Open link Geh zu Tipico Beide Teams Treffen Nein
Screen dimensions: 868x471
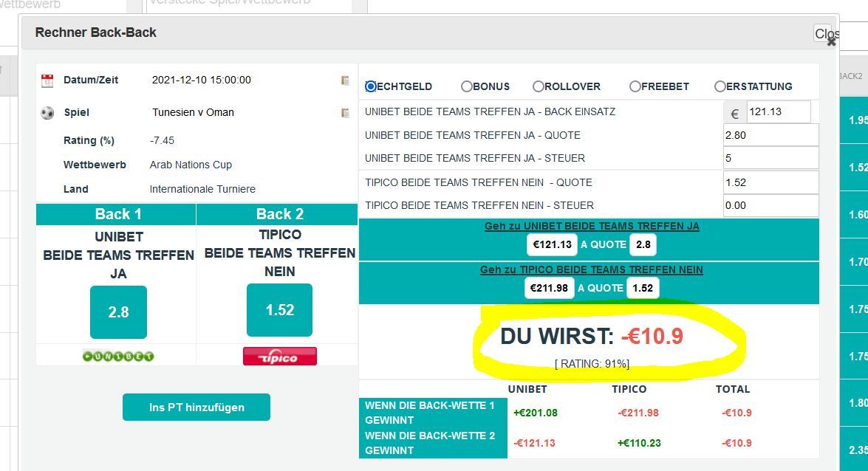pos(591,269)
